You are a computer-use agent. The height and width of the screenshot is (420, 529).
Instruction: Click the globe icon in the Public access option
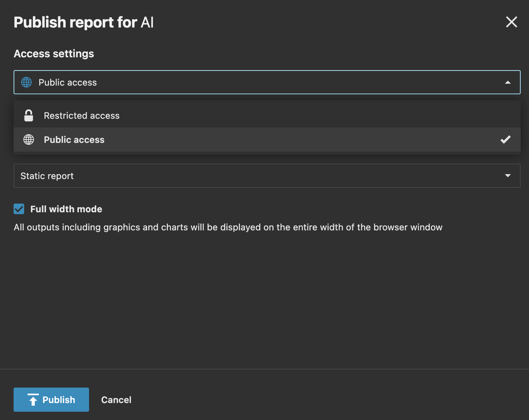pyautogui.click(x=28, y=139)
